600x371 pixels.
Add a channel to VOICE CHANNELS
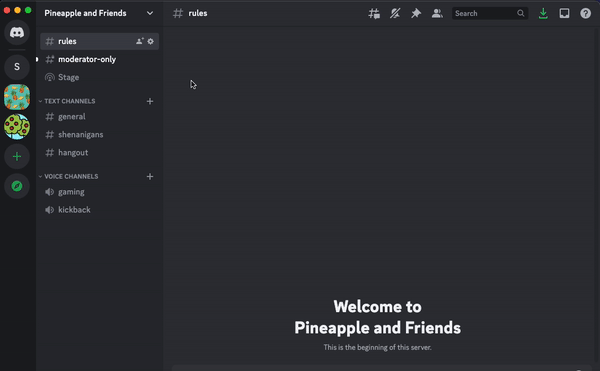150,176
